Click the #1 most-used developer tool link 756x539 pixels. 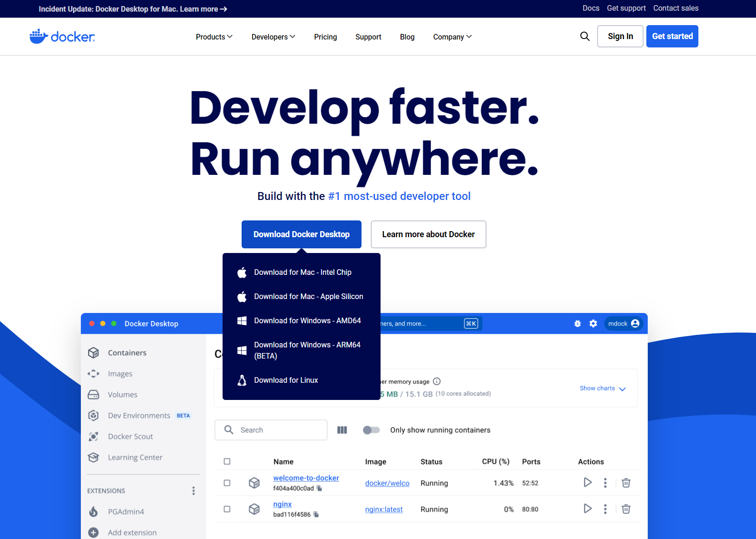(399, 196)
